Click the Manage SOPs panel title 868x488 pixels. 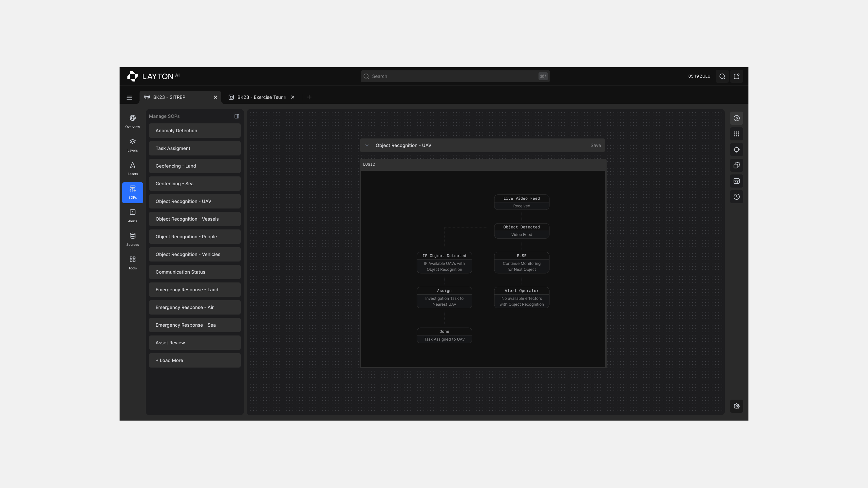click(164, 116)
